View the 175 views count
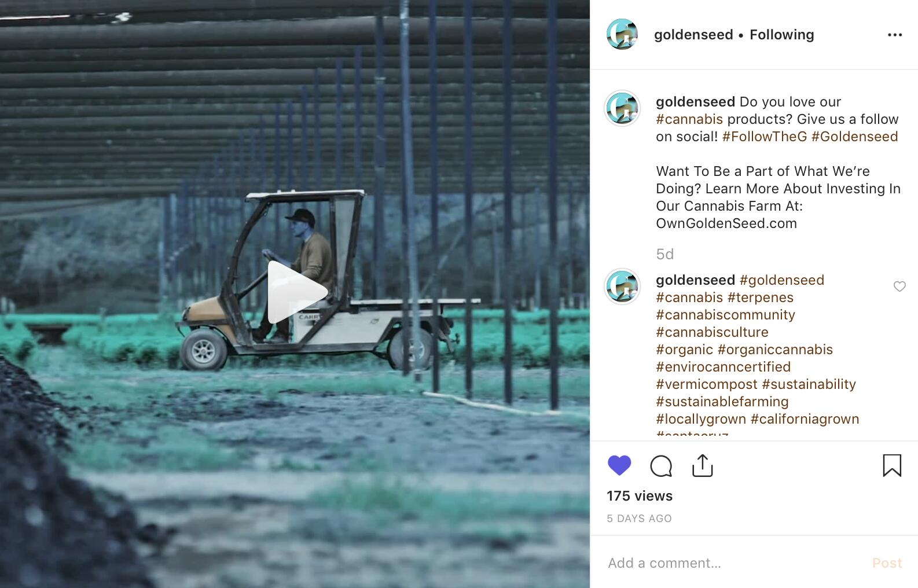 click(640, 496)
